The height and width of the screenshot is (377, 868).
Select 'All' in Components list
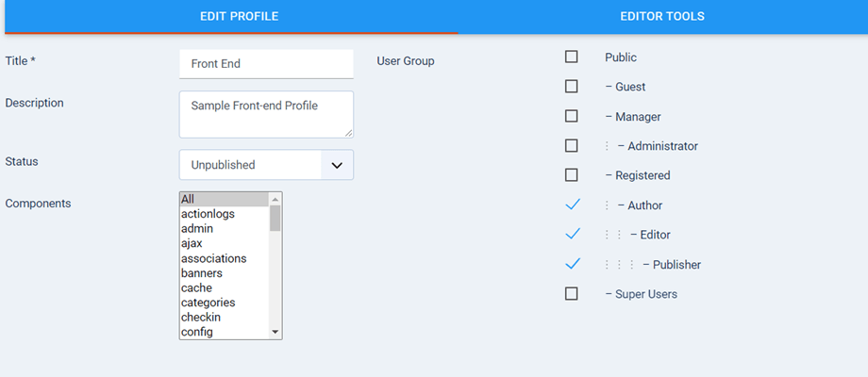click(225, 199)
